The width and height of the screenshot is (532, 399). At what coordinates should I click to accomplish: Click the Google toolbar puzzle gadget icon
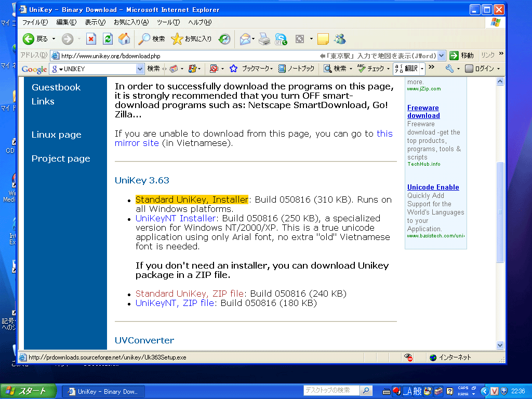192,69
